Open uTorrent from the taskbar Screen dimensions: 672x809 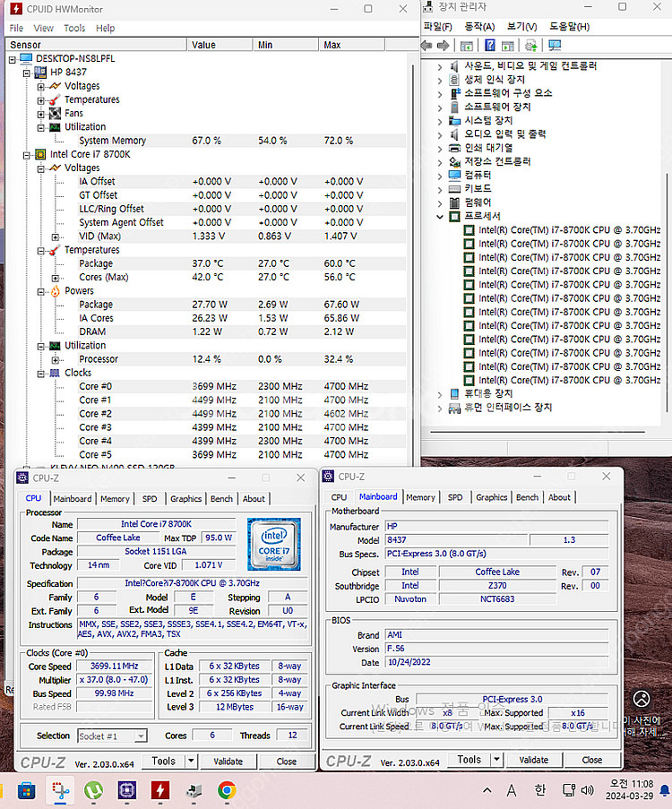(x=93, y=790)
